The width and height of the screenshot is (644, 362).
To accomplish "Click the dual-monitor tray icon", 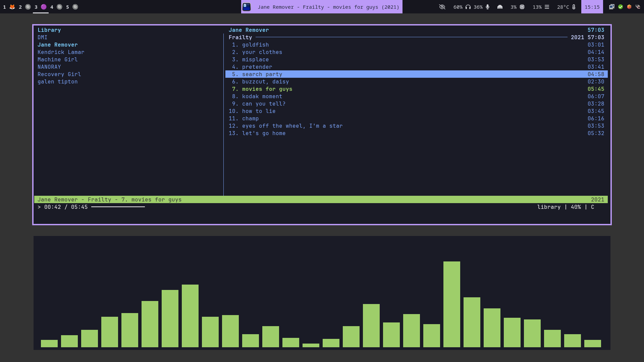I will pyautogui.click(x=611, y=7).
